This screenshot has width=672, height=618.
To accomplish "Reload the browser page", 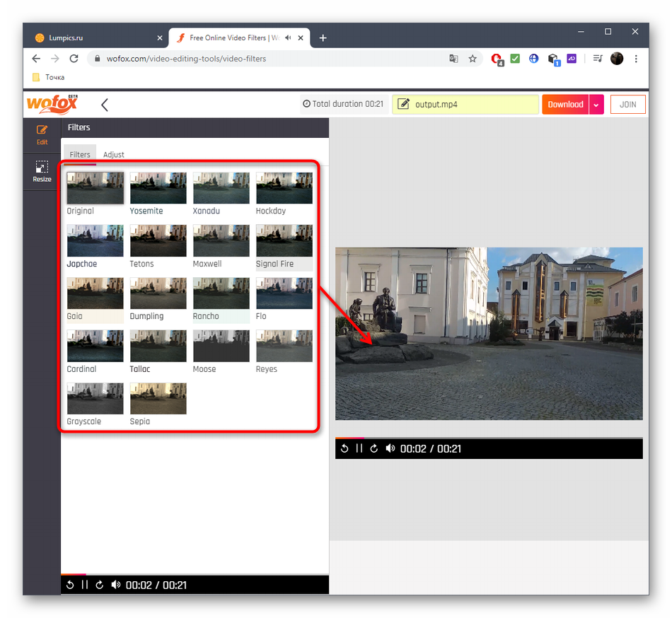I will tap(74, 59).
